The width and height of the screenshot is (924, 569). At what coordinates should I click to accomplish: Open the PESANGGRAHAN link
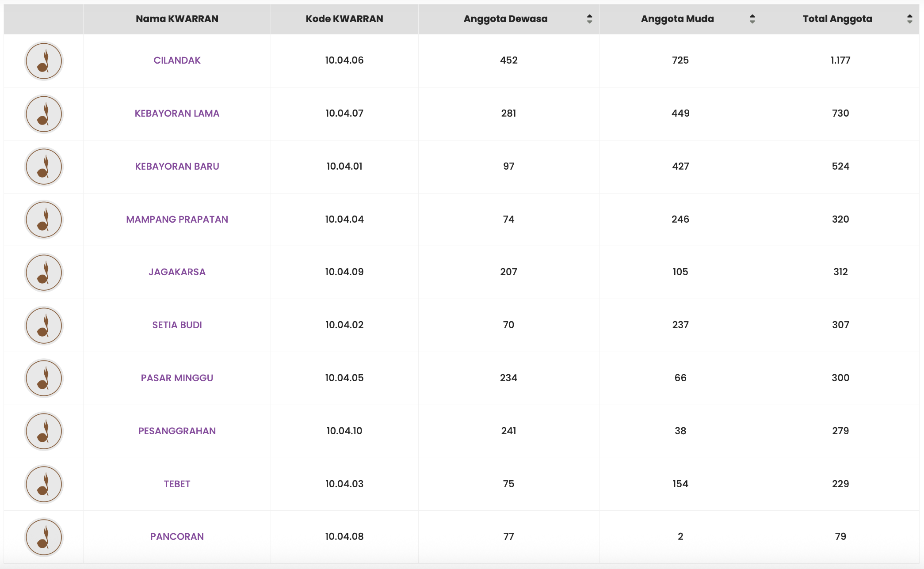177,431
